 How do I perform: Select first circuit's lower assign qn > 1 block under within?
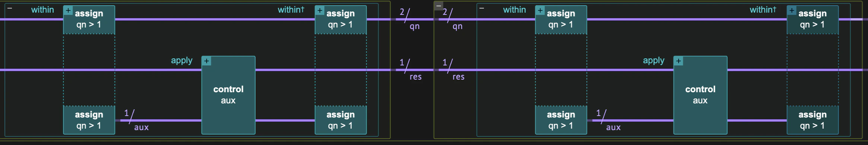click(x=89, y=120)
